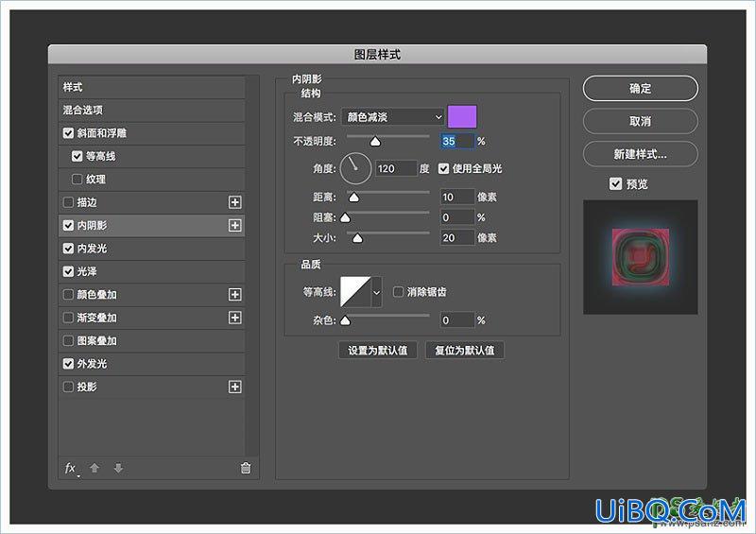Click the 确定 button
The image size is (756, 534).
(641, 88)
